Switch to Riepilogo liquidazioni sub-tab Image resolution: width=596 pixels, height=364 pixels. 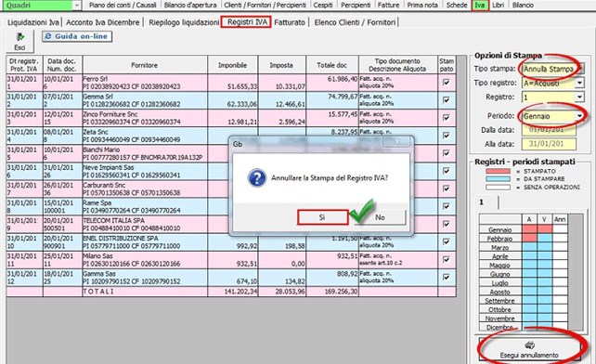point(184,22)
